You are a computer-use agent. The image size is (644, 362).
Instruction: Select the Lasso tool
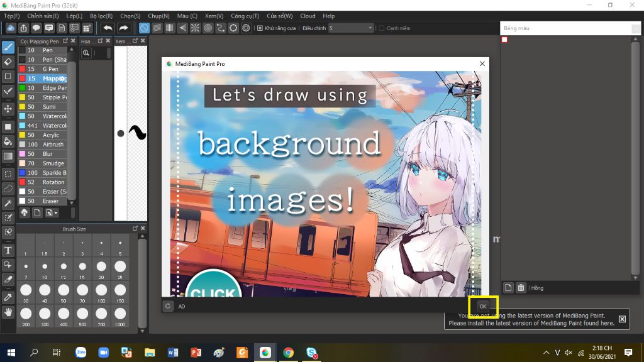pos(8,189)
